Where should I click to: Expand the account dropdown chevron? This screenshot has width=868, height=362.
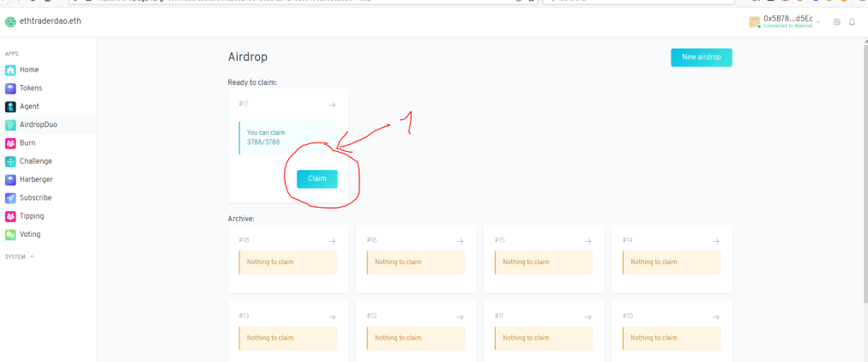tap(818, 22)
